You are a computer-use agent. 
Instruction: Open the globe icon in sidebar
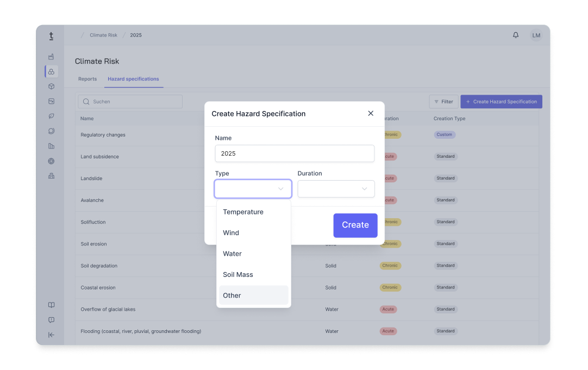pos(52,161)
